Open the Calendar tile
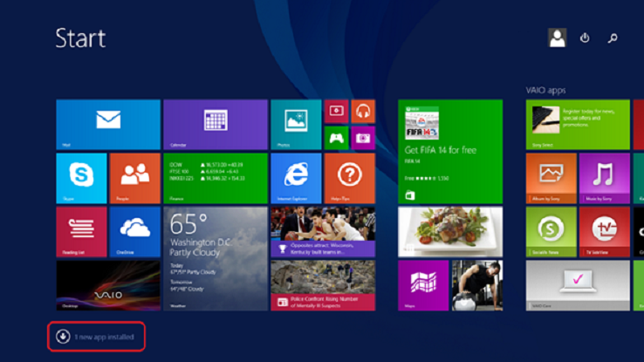This screenshot has height=362, width=644. coord(216,125)
